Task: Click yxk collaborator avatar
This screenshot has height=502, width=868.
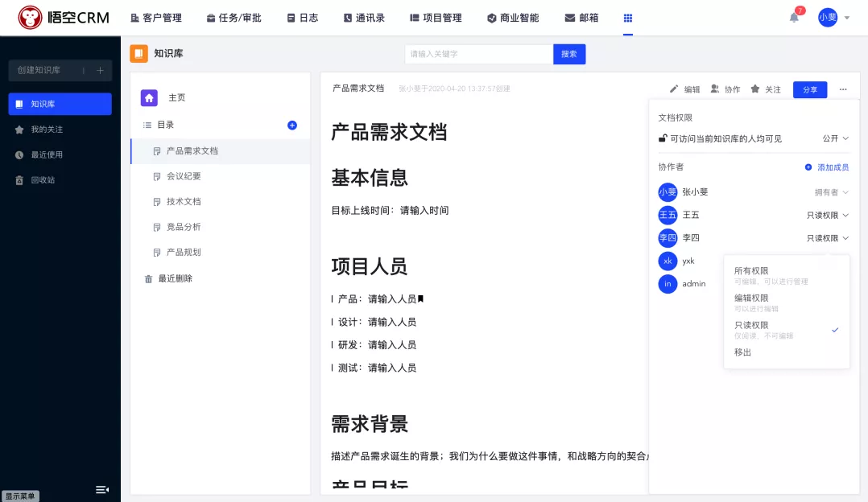Action: tap(668, 261)
